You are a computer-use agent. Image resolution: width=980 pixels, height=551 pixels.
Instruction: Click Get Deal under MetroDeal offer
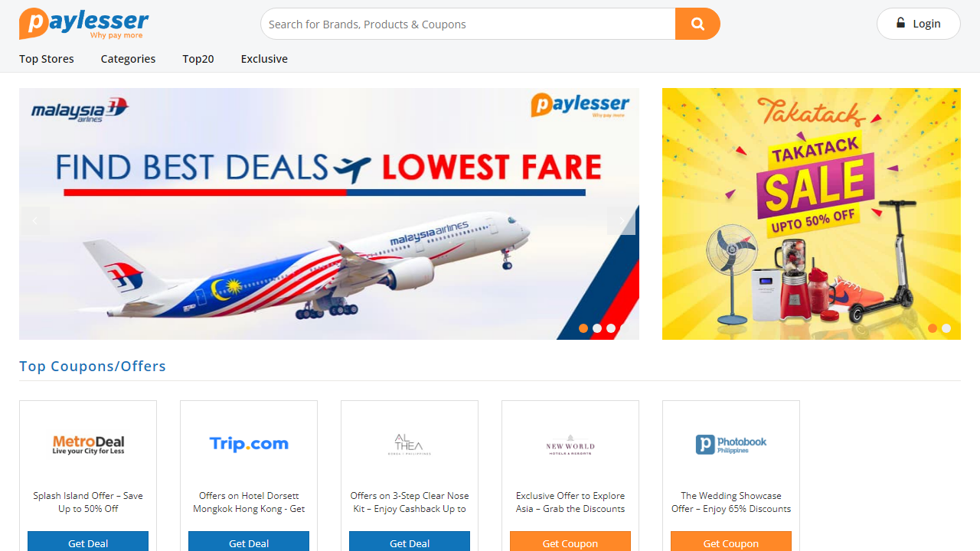(x=88, y=542)
